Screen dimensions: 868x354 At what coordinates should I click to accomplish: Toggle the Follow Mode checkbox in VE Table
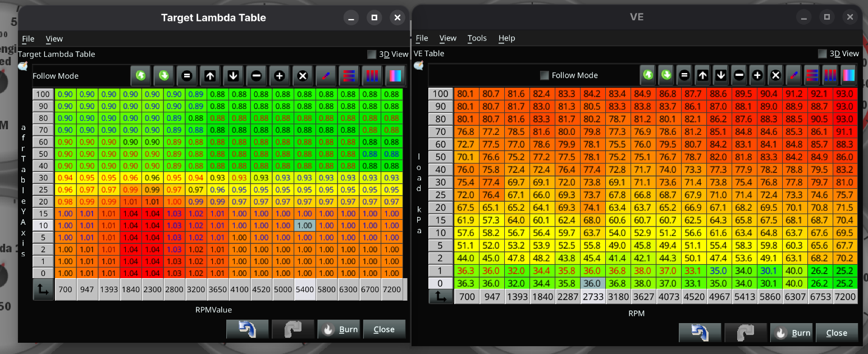[x=543, y=75]
